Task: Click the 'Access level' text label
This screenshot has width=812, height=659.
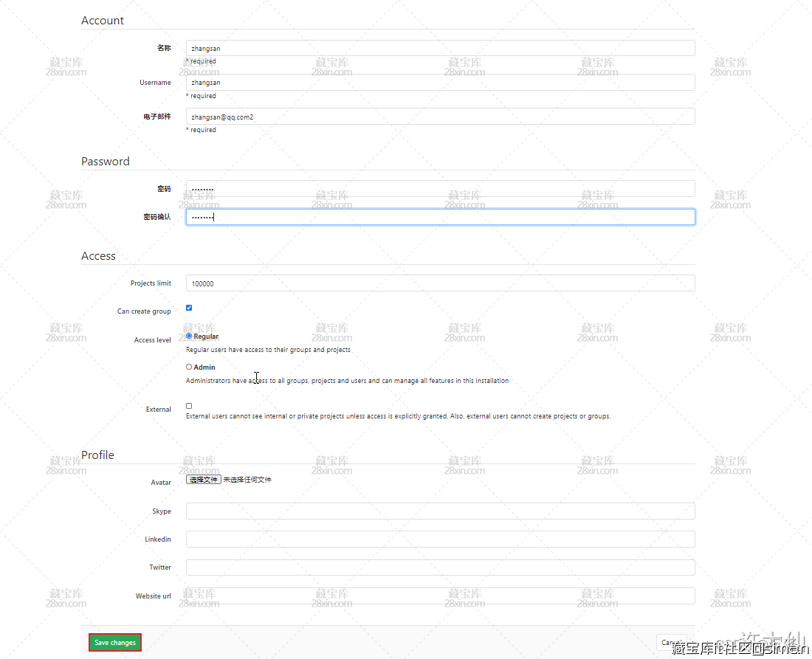Action: pos(152,340)
